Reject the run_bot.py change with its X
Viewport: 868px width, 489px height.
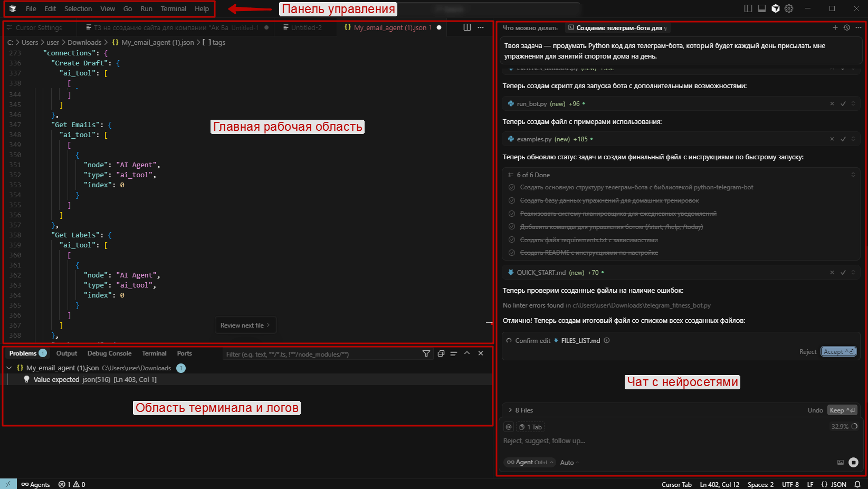pyautogui.click(x=832, y=104)
